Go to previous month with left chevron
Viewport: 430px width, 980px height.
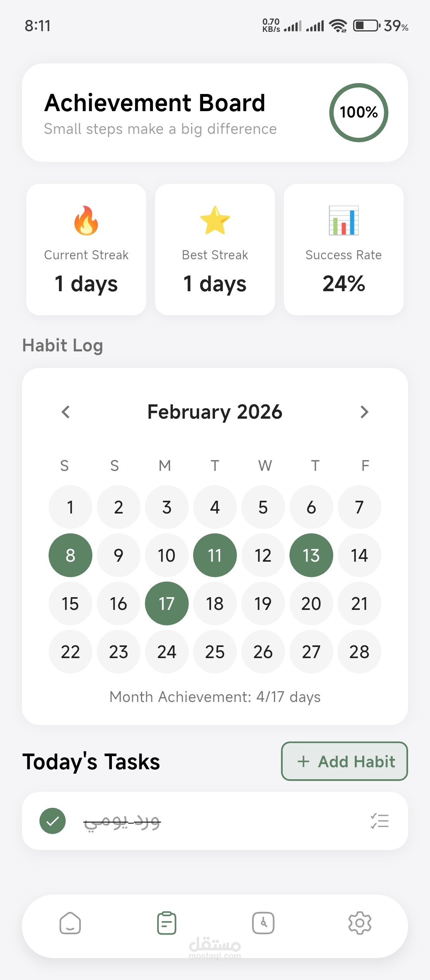click(x=66, y=412)
